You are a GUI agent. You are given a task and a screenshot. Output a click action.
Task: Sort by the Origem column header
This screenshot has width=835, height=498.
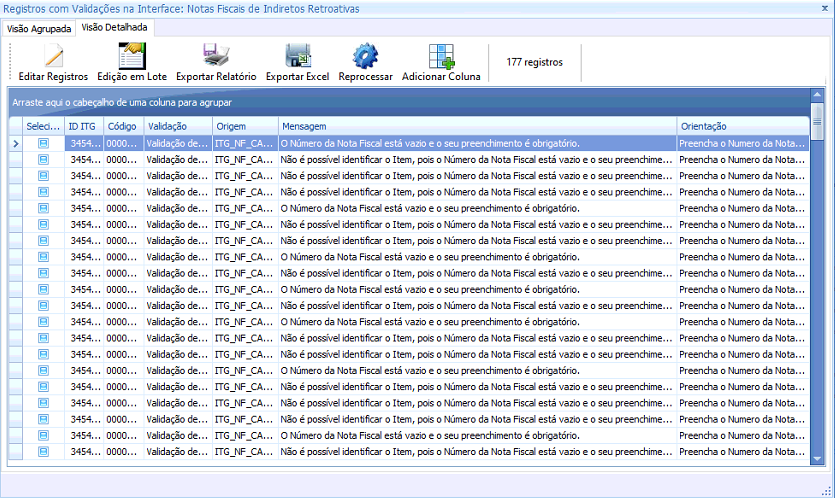pyautogui.click(x=244, y=127)
